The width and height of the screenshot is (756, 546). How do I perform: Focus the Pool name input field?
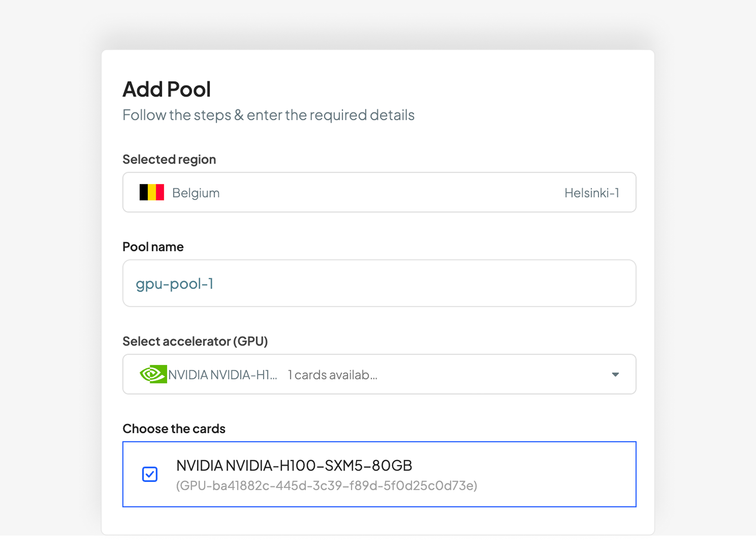coord(379,283)
